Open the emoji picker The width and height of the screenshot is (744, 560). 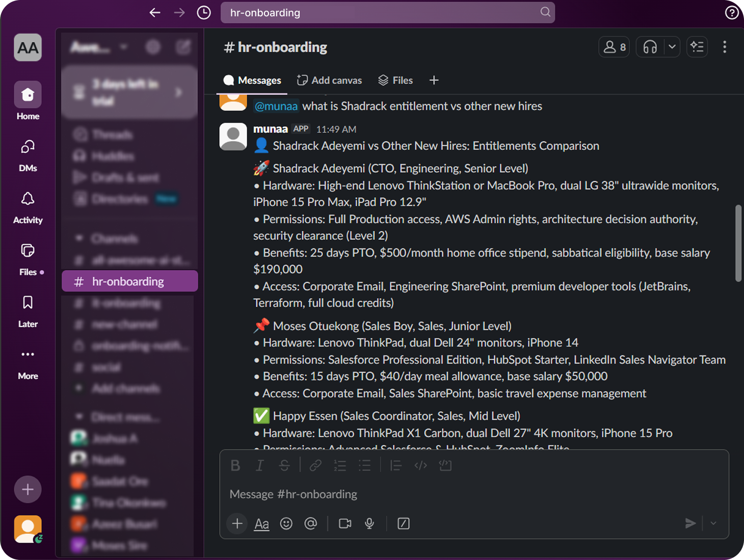[x=286, y=523]
